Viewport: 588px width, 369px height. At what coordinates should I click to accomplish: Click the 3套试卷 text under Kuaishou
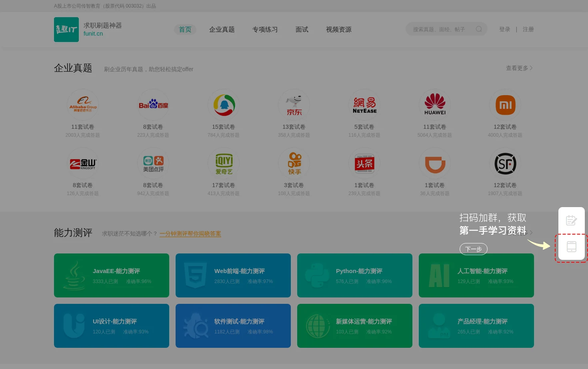pos(294,185)
